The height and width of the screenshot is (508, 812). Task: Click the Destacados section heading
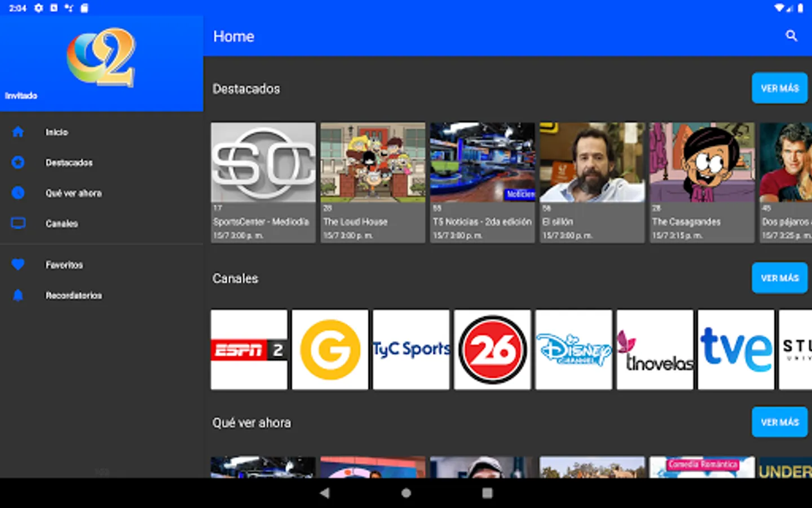[x=246, y=89]
